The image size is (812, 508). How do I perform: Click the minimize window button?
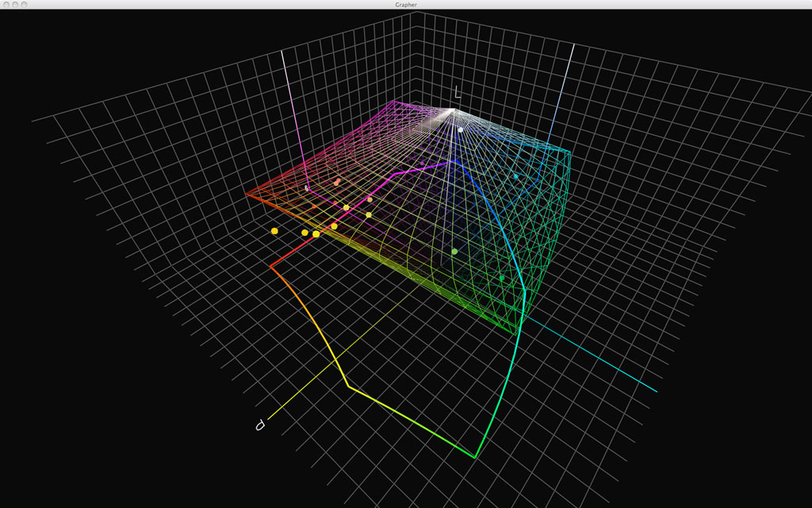16,4
